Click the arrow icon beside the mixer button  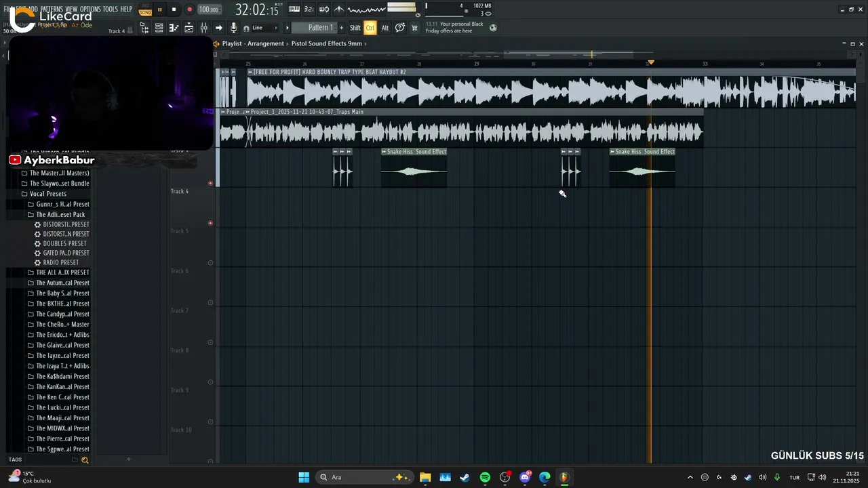pos(218,28)
